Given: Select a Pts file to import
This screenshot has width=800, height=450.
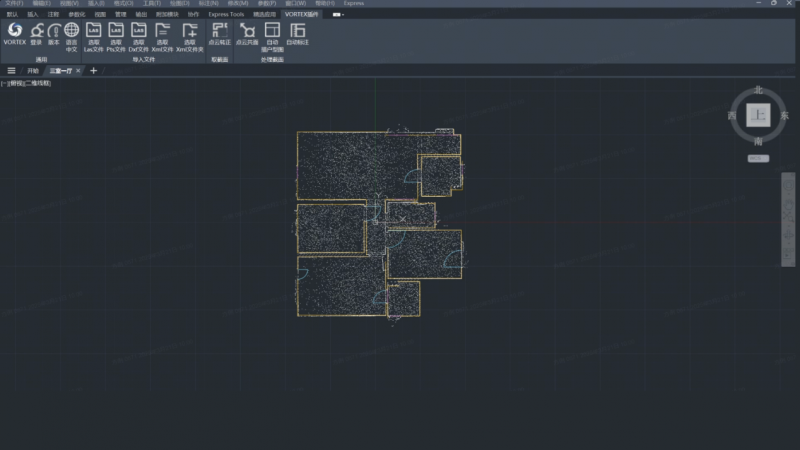Looking at the screenshot, I should click(x=116, y=37).
